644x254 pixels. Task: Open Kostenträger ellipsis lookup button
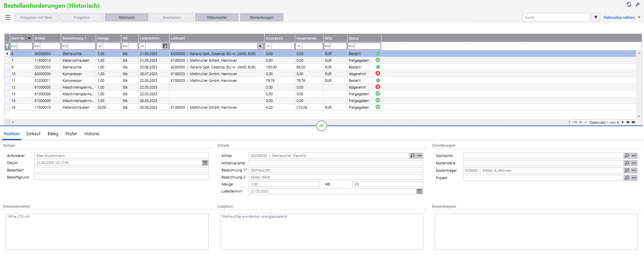tap(634, 170)
